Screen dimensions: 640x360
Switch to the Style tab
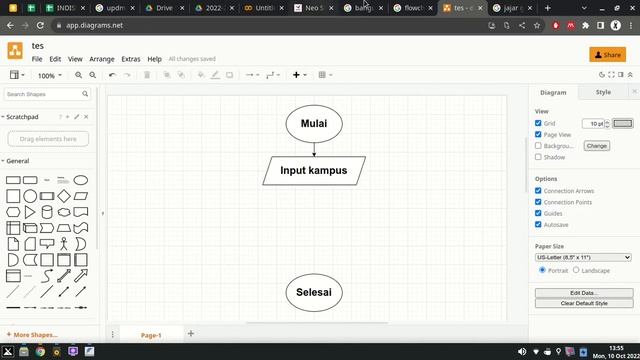coord(603,92)
